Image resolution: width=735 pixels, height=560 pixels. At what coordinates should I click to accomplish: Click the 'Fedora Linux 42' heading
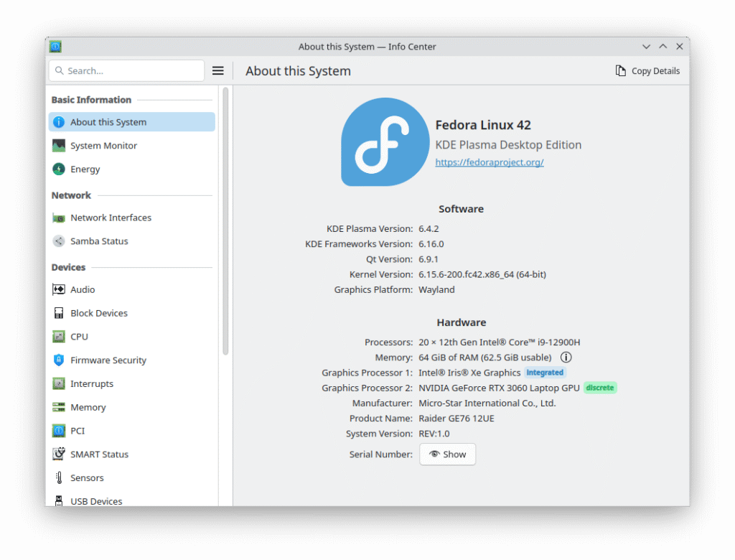coord(483,125)
